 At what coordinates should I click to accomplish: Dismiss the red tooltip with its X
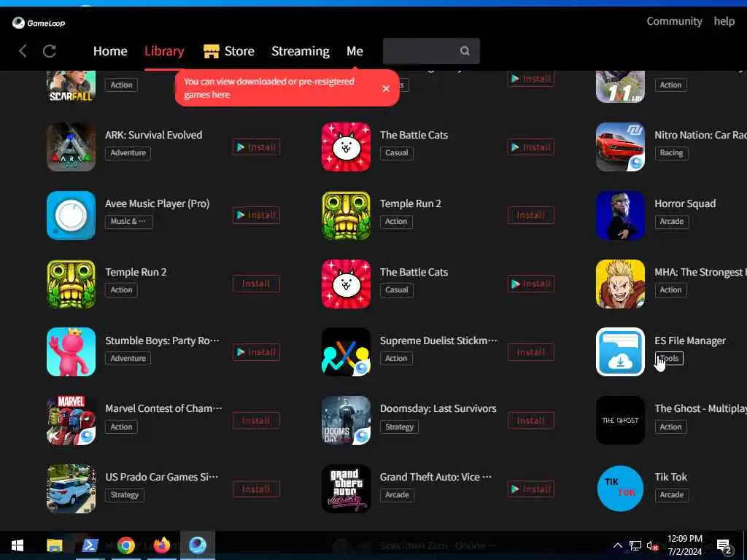click(x=386, y=88)
